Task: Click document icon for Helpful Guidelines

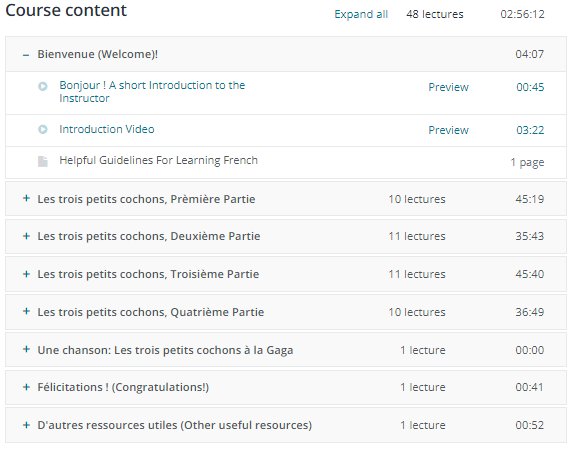Action: [43, 161]
